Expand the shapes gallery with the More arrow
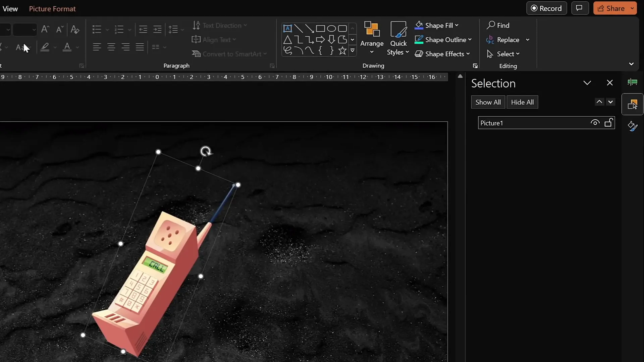Viewport: 644px width, 362px height. pos(353,51)
